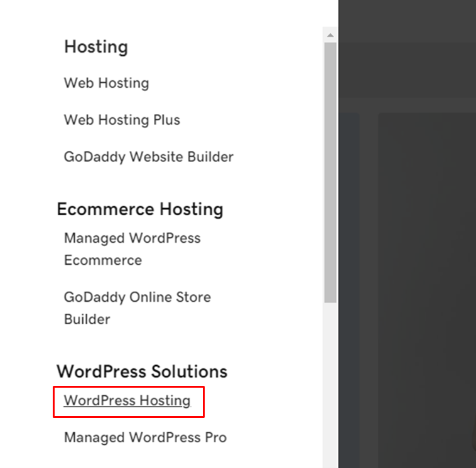
Task: Click the Hosting section heading
Action: (96, 47)
